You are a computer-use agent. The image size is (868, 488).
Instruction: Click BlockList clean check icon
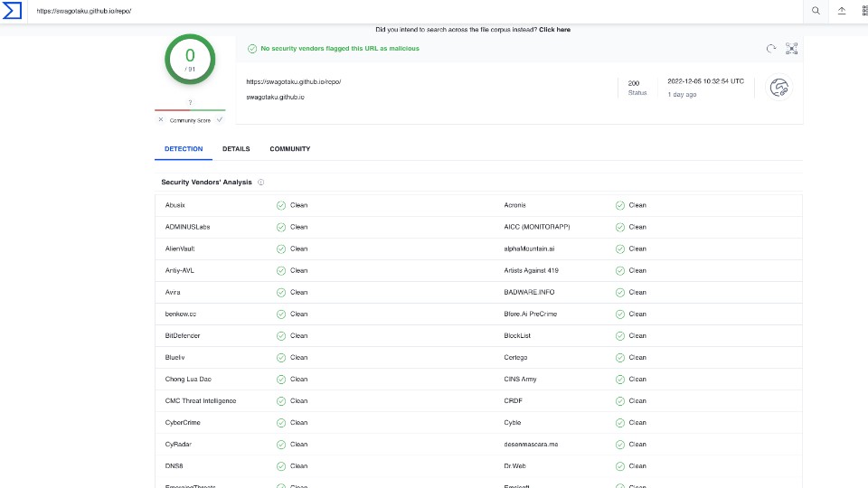point(619,336)
